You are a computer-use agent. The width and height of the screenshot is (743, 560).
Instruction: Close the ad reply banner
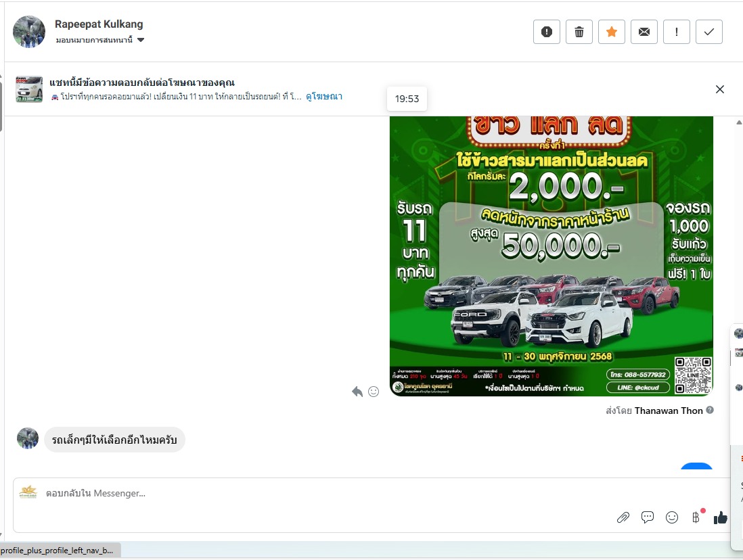[720, 89]
